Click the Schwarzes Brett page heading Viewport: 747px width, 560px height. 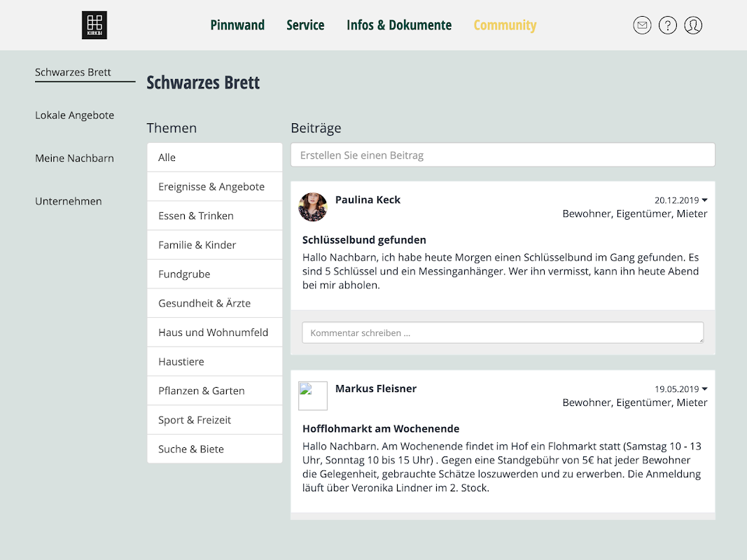click(203, 83)
